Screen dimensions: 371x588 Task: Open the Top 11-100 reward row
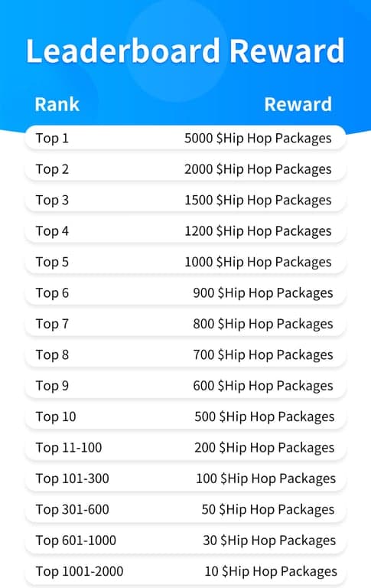click(x=185, y=447)
